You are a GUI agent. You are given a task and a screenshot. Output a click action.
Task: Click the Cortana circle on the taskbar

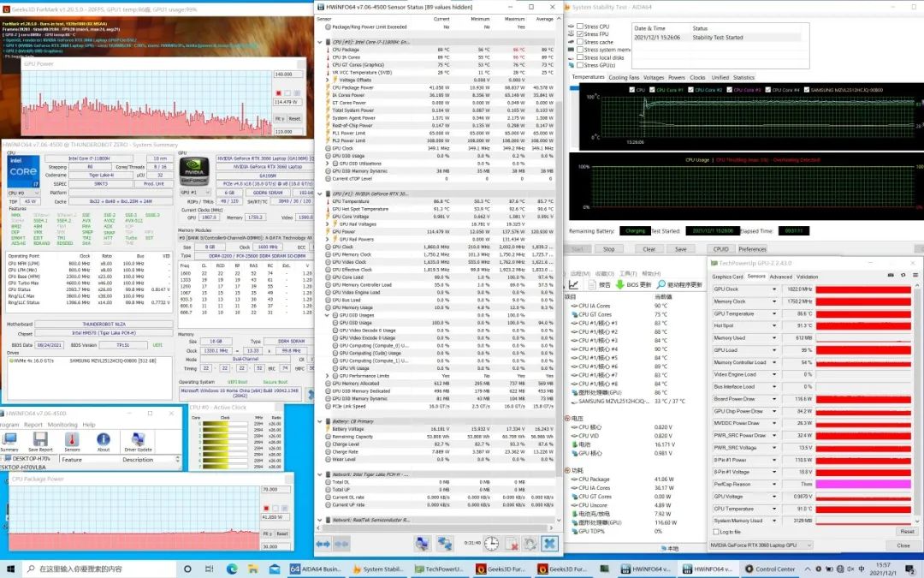pyautogui.click(x=187, y=569)
